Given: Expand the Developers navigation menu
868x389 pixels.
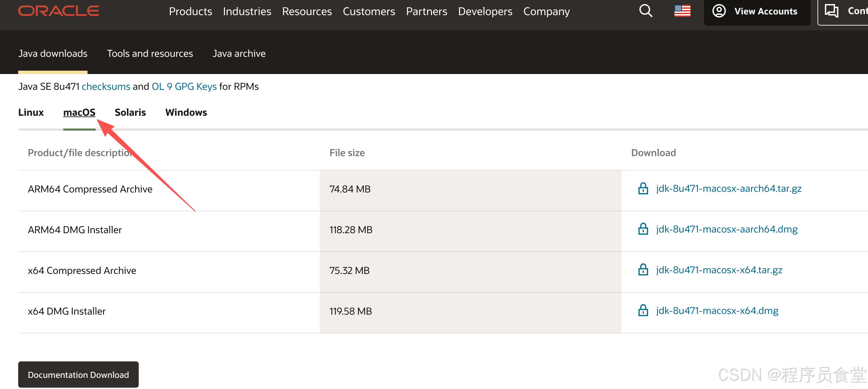Looking at the screenshot, I should click(x=485, y=11).
